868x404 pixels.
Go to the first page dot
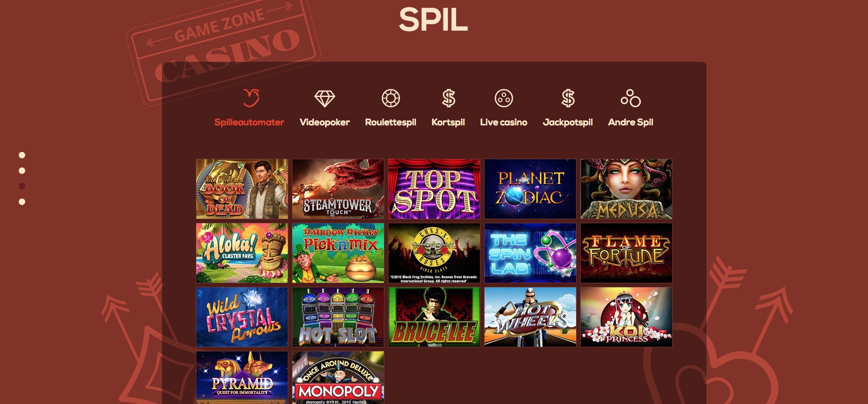(x=22, y=155)
